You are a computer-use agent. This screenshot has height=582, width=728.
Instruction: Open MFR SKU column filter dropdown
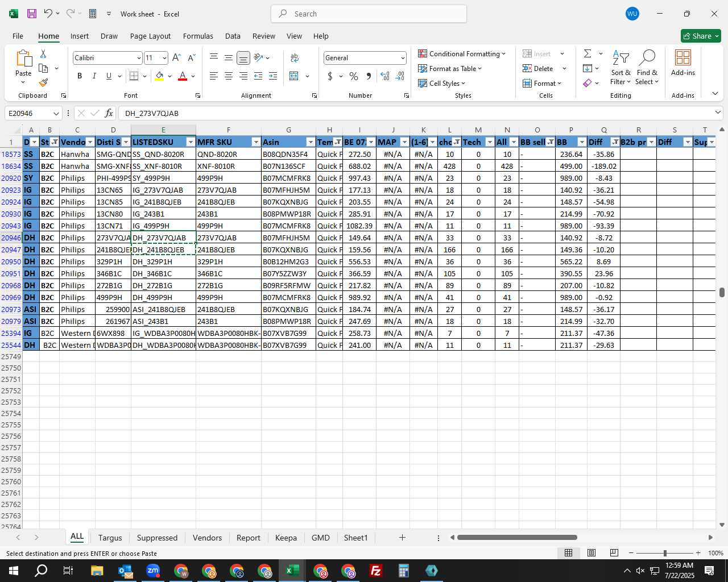pos(256,142)
